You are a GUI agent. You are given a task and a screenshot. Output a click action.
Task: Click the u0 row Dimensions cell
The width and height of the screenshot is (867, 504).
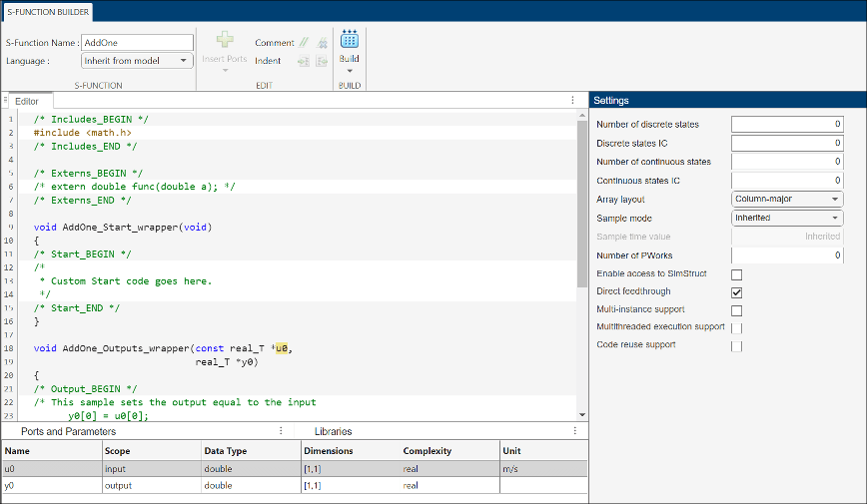[x=351, y=469]
